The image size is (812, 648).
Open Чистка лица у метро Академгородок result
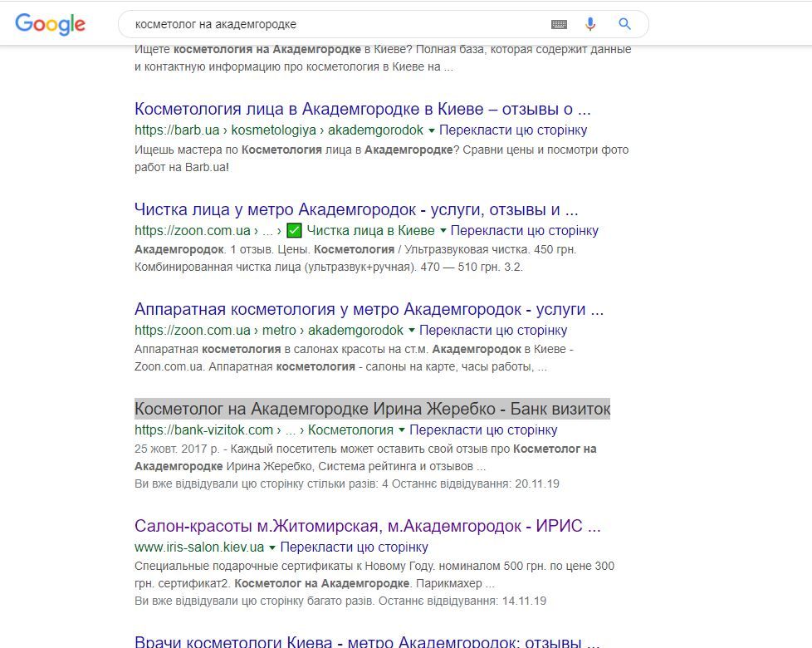pyautogui.click(x=356, y=209)
